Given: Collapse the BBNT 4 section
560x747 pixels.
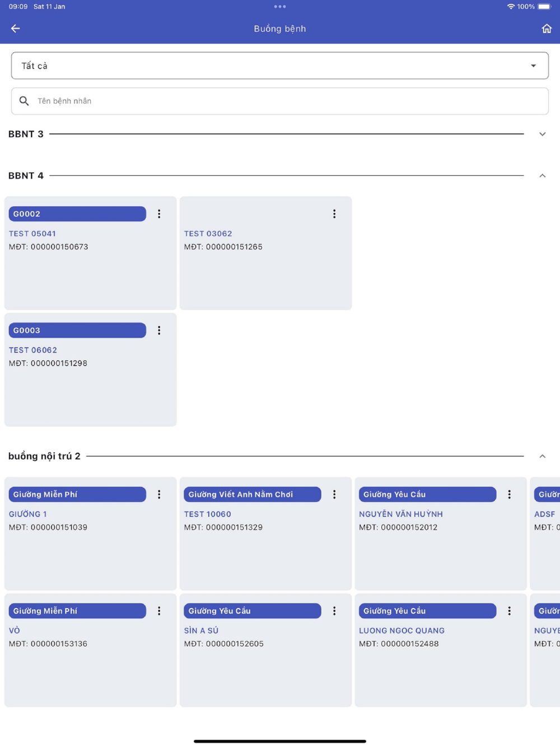Looking at the screenshot, I should (x=542, y=175).
